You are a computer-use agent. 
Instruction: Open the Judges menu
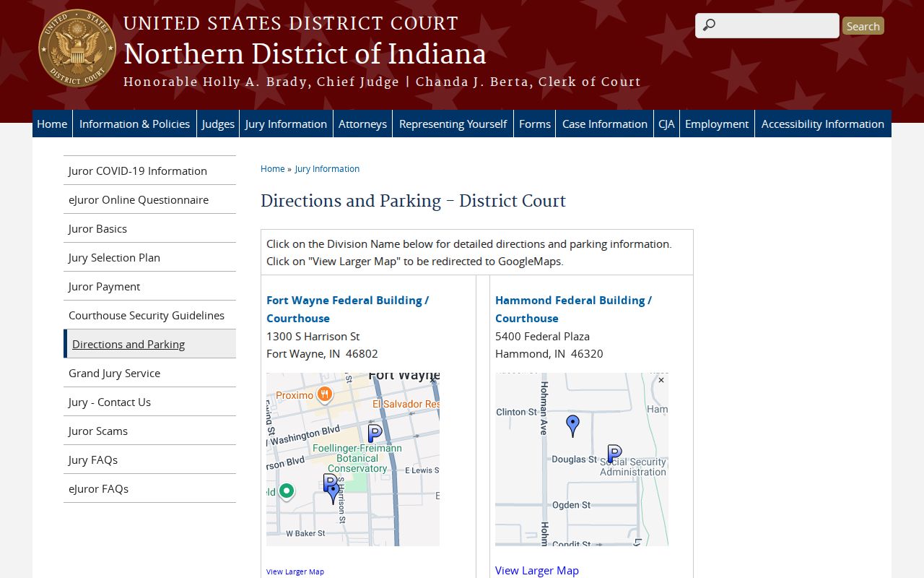[218, 124]
